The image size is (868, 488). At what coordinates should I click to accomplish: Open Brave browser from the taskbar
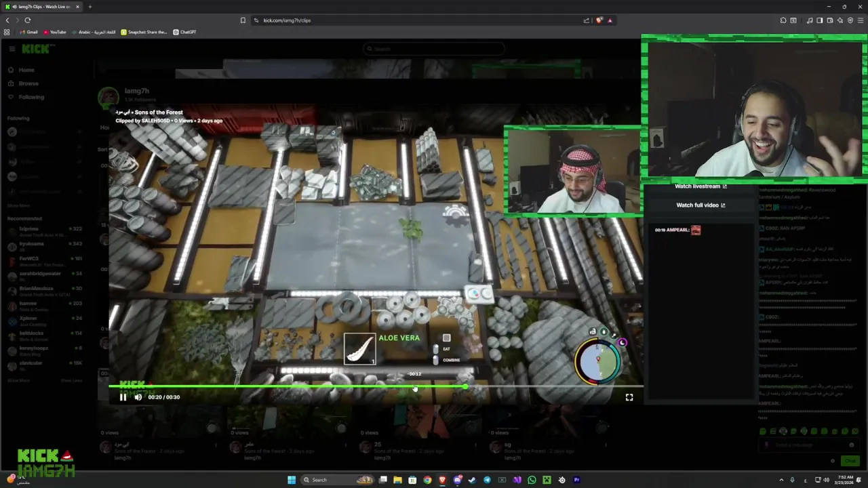442,480
